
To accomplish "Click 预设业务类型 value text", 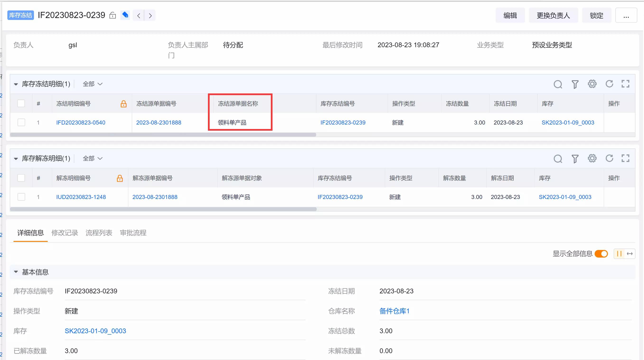I will coord(552,45).
